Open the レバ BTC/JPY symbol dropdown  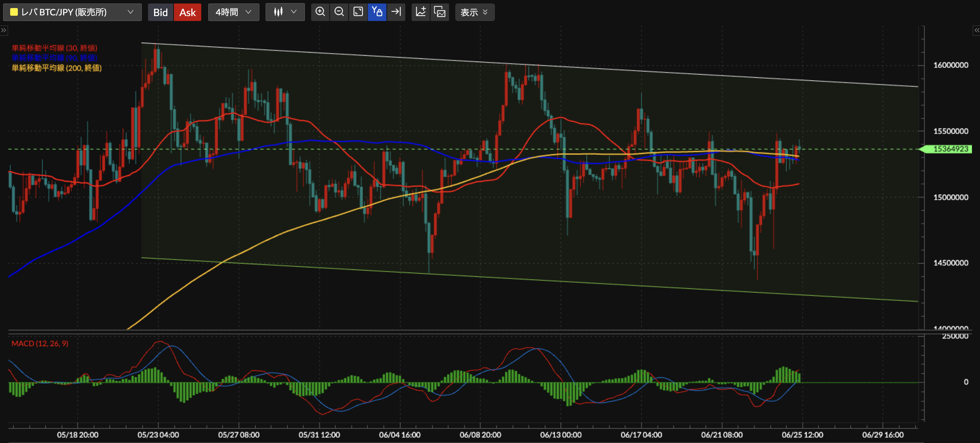click(72, 12)
